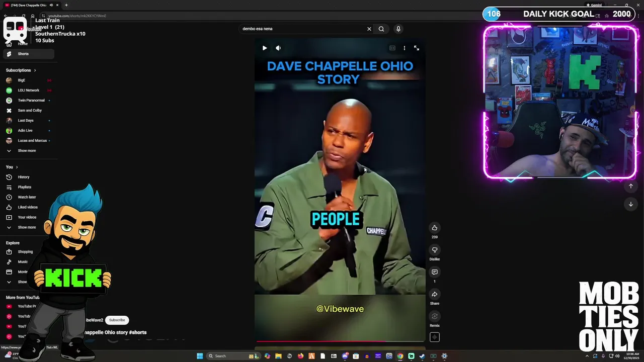Open Chrome from the taskbar
The height and width of the screenshot is (362, 644).
pyautogui.click(x=400, y=356)
